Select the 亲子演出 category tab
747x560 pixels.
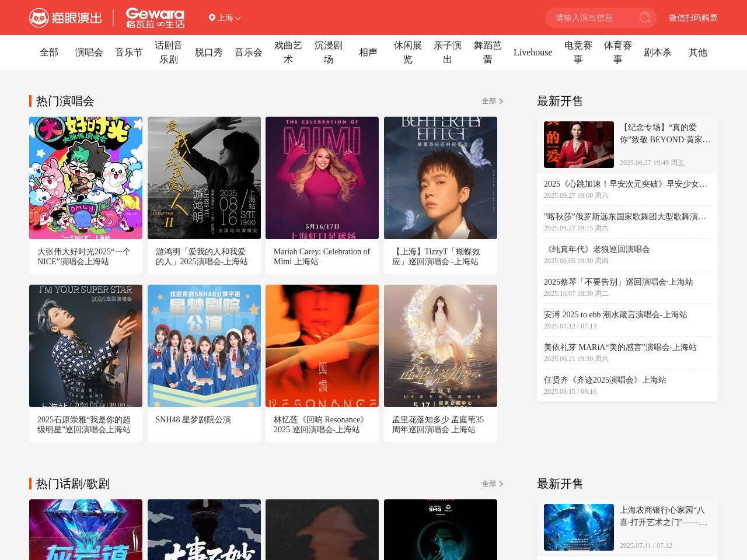(x=448, y=52)
